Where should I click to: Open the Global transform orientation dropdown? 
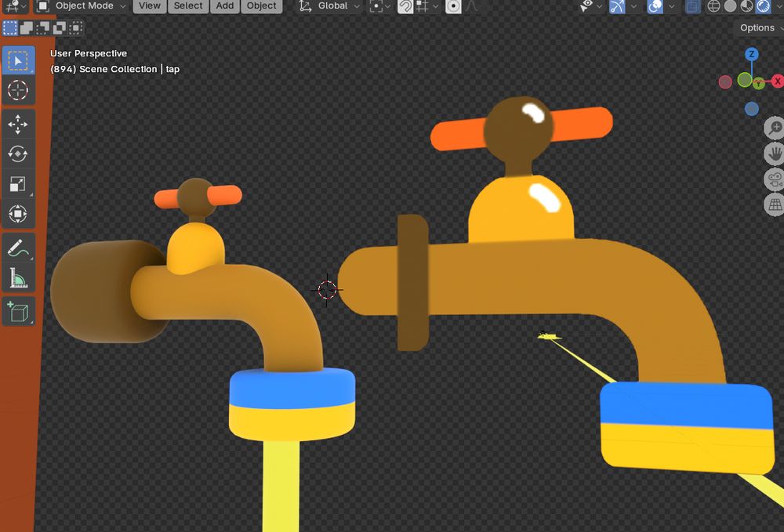click(329, 6)
